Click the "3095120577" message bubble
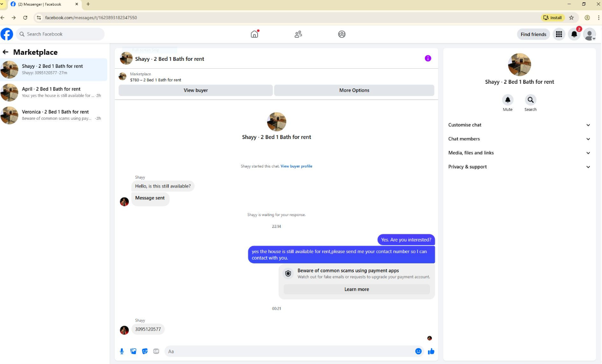 [x=148, y=329]
